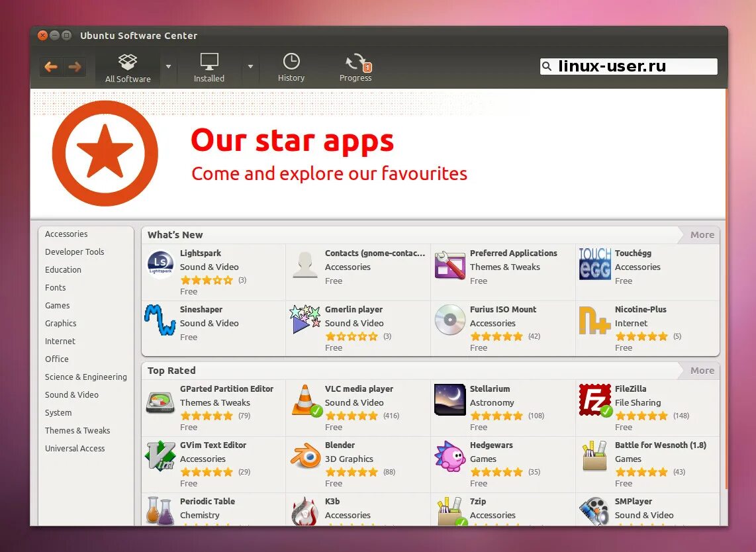Click the Contacts silhouette icon
The height and width of the screenshot is (552, 756).
click(x=305, y=265)
